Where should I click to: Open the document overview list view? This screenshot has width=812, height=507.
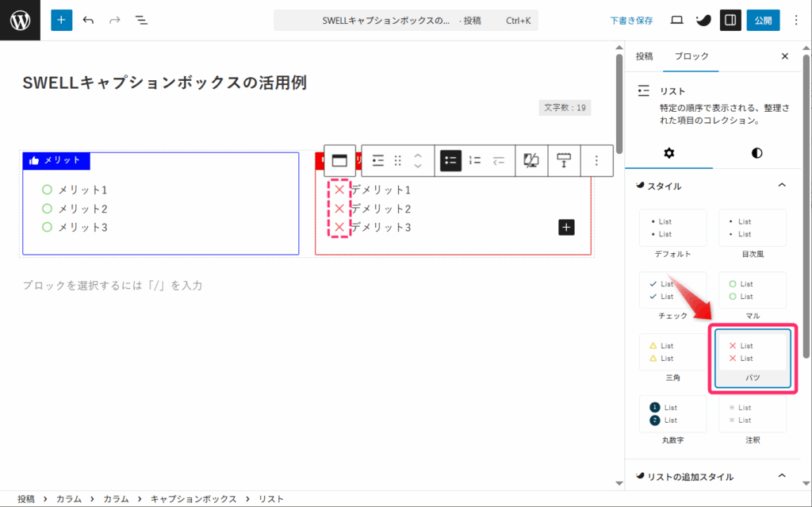coord(141,20)
